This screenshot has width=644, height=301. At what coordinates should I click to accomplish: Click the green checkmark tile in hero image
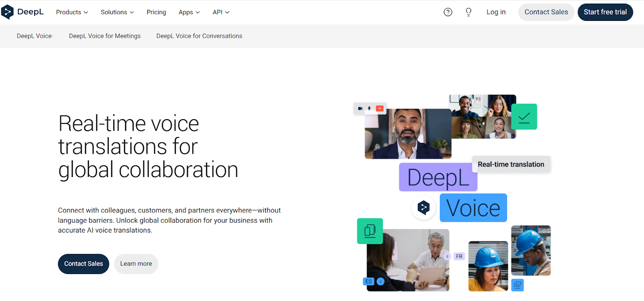524,117
